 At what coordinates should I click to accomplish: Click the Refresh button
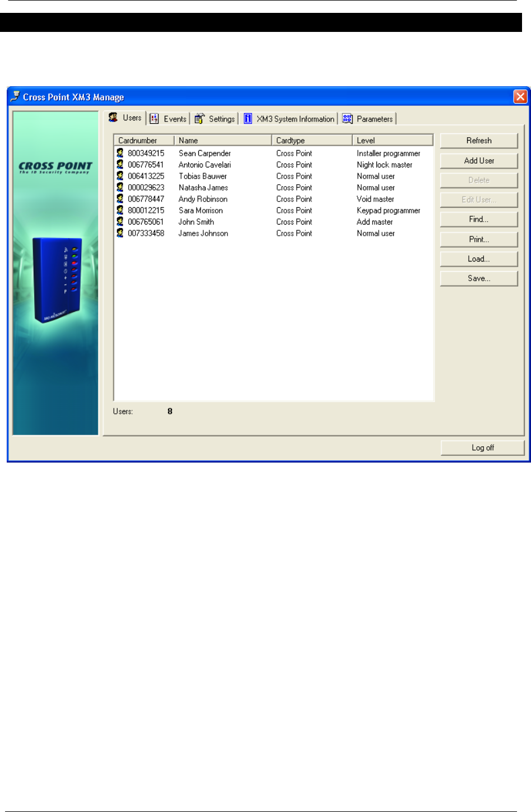point(479,141)
